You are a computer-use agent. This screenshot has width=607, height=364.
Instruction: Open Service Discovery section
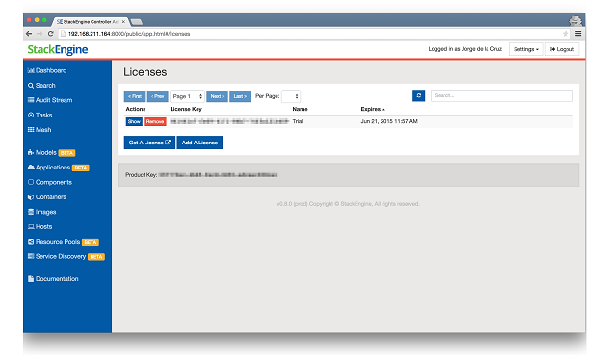click(x=66, y=256)
